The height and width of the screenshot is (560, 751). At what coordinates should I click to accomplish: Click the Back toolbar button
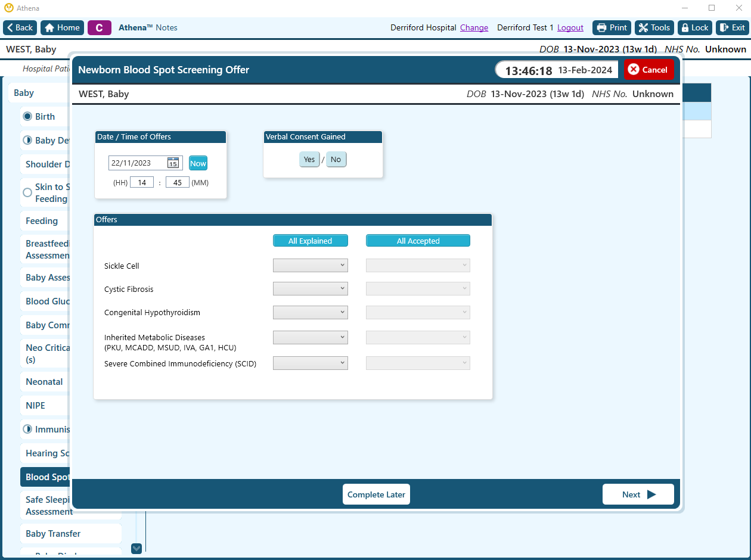20,27
